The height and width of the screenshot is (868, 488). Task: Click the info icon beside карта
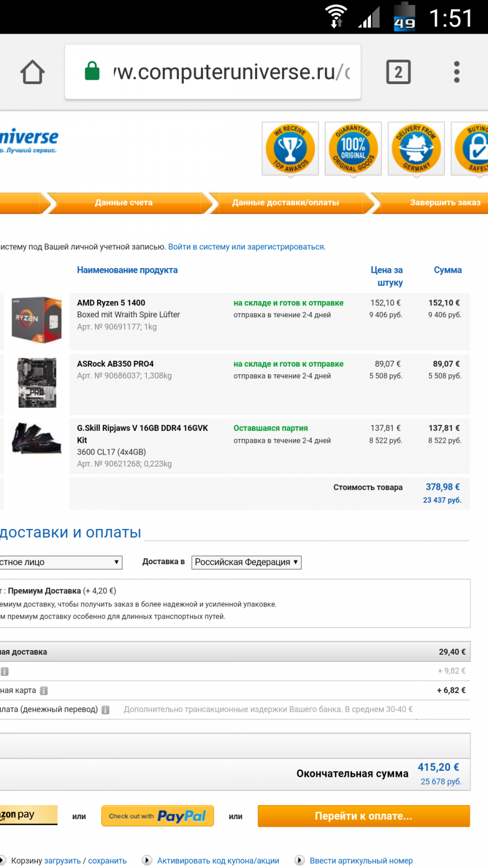click(44, 691)
